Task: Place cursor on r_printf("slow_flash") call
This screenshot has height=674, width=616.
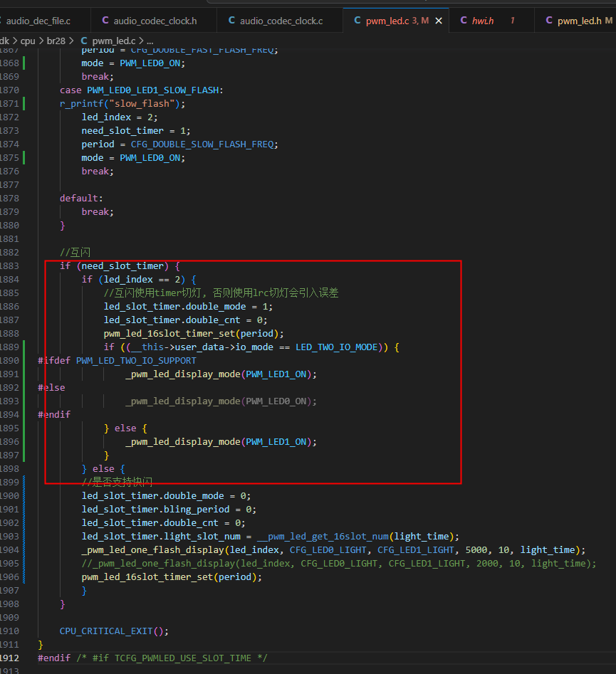Action: point(122,104)
